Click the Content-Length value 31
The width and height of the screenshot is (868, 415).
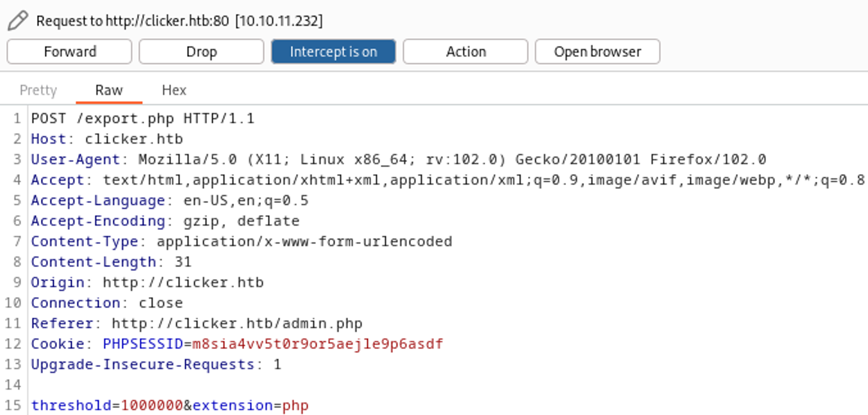coord(183,262)
